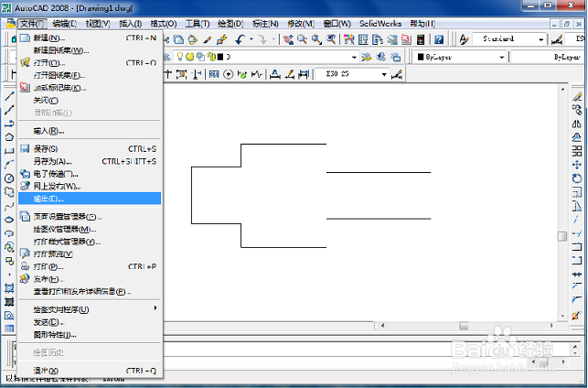Click the Make Object's Layer Current icon
This screenshot has height=388, width=588.
point(367,57)
